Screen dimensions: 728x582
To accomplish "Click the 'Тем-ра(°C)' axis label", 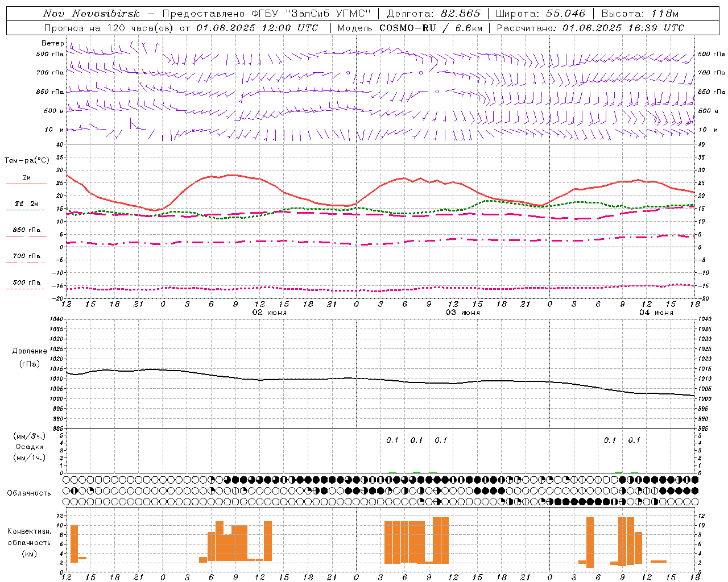I will pos(27,161).
